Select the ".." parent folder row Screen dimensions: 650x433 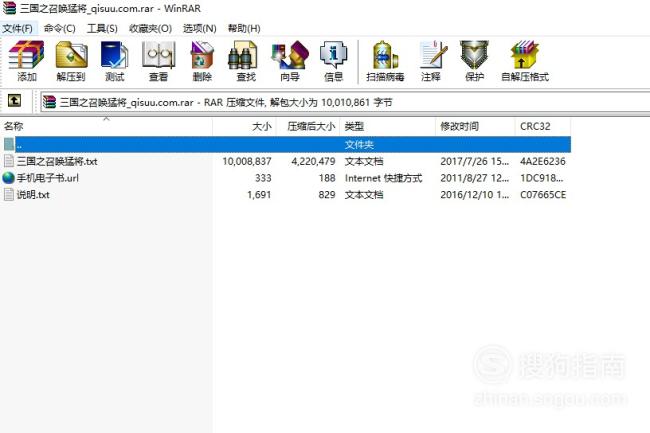coord(286,144)
